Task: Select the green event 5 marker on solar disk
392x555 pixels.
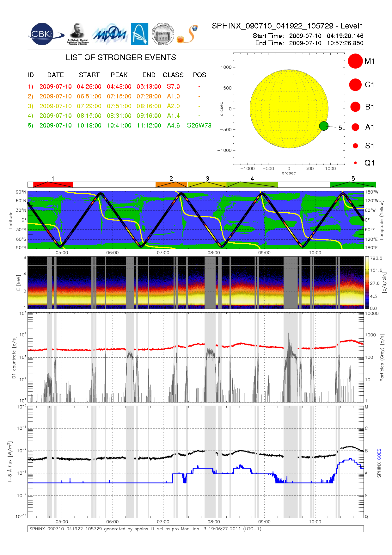Action: point(323,126)
